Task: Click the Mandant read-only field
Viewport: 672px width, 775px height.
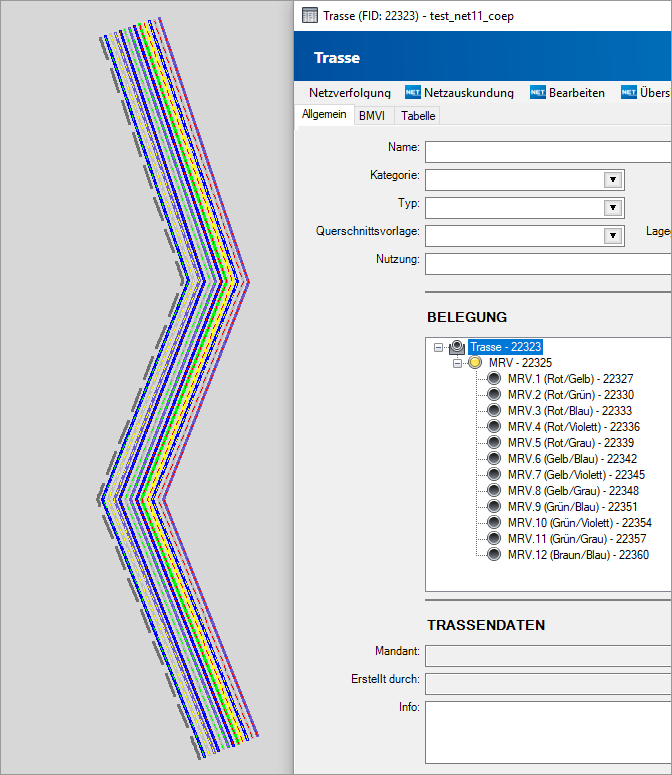Action: click(x=548, y=655)
